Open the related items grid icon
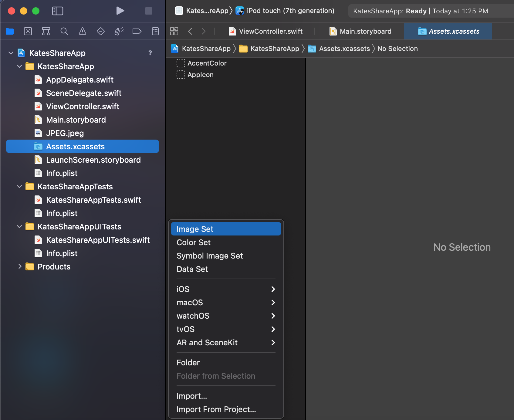514x420 pixels. click(174, 31)
